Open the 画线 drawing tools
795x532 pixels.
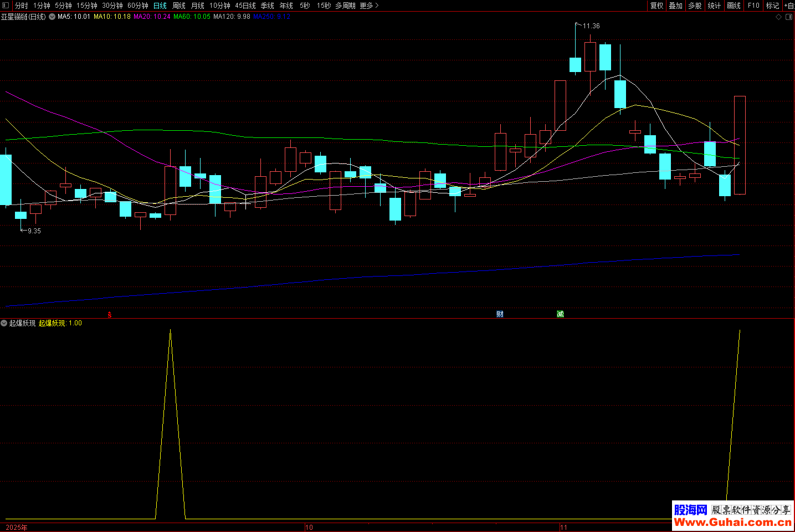click(734, 6)
